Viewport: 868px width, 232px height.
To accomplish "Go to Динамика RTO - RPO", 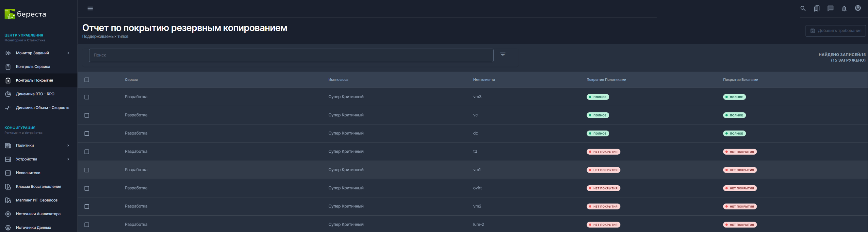I will click(35, 94).
